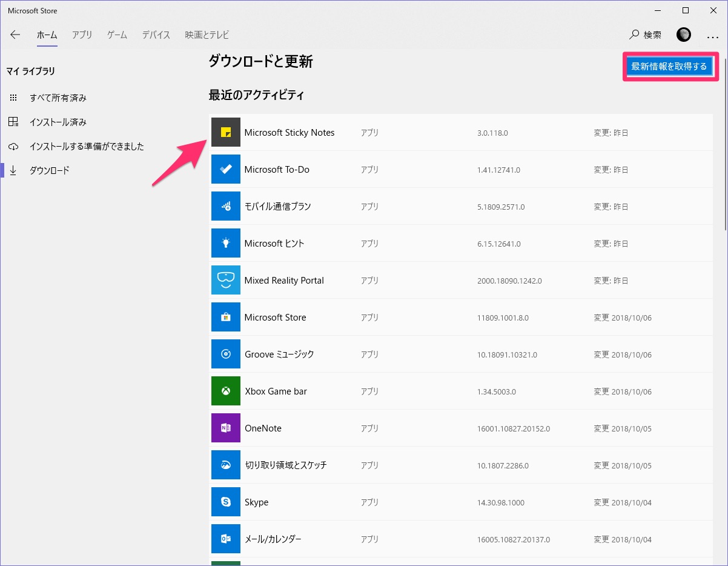Click the Microsoft Sticky Notes name

(x=290, y=132)
